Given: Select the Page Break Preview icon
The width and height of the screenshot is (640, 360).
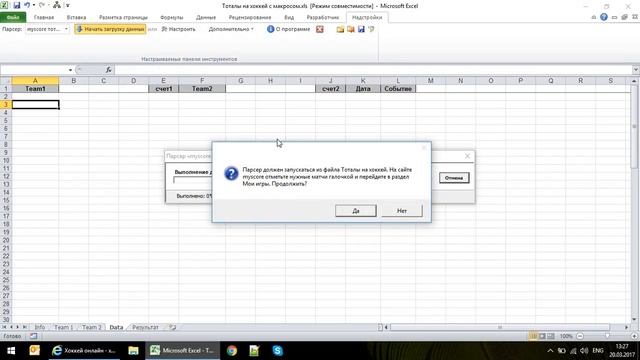Looking at the screenshot, I should tap(551, 336).
